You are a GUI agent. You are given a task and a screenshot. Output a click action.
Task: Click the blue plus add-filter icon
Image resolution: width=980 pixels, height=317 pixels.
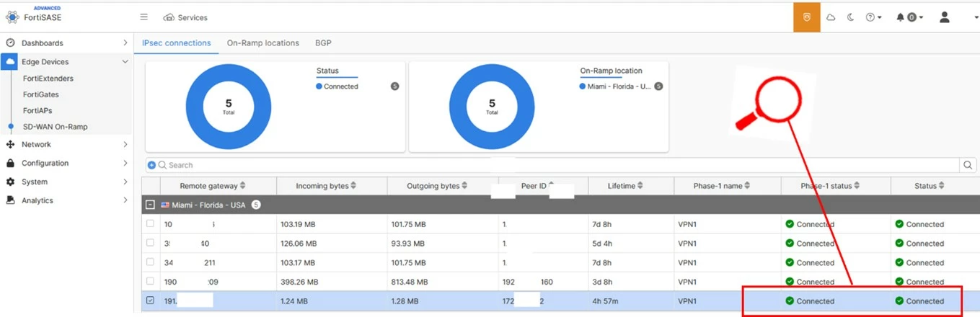click(x=151, y=165)
